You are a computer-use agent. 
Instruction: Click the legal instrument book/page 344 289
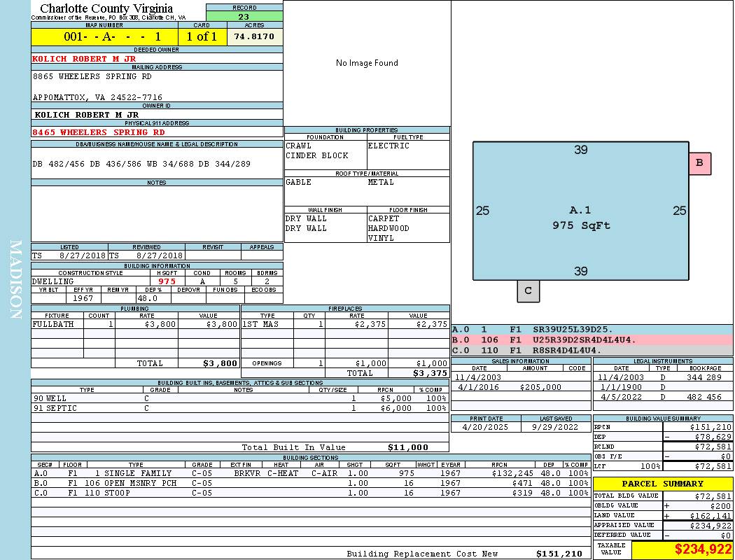[x=704, y=378]
